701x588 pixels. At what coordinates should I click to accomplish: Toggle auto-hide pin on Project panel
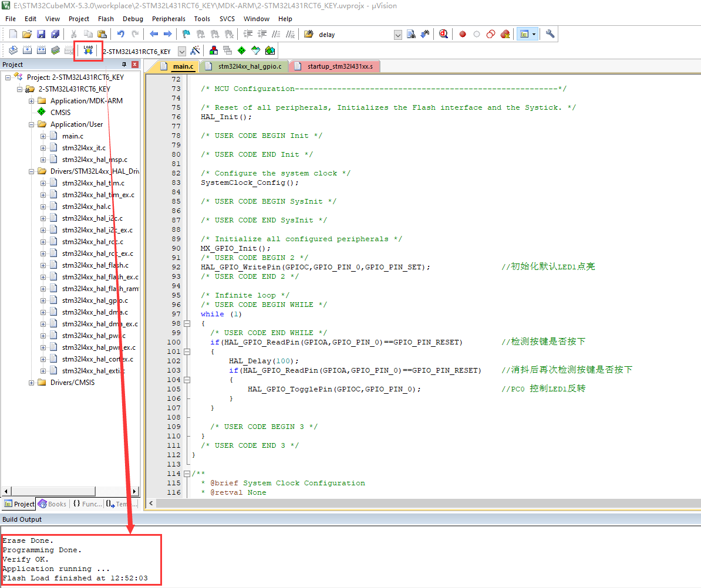point(124,64)
